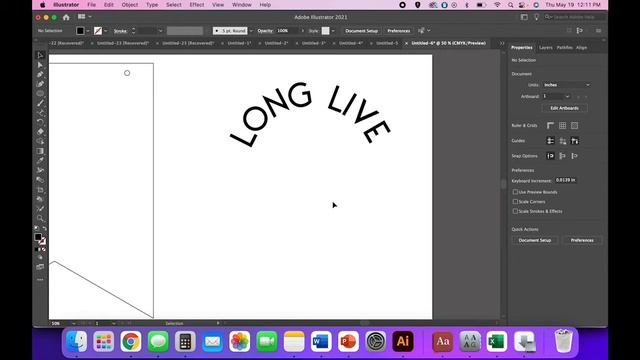Viewport: 640px width, 360px height.
Task: Enable Scale Strokes & Effects checkbox
Action: tap(515, 211)
